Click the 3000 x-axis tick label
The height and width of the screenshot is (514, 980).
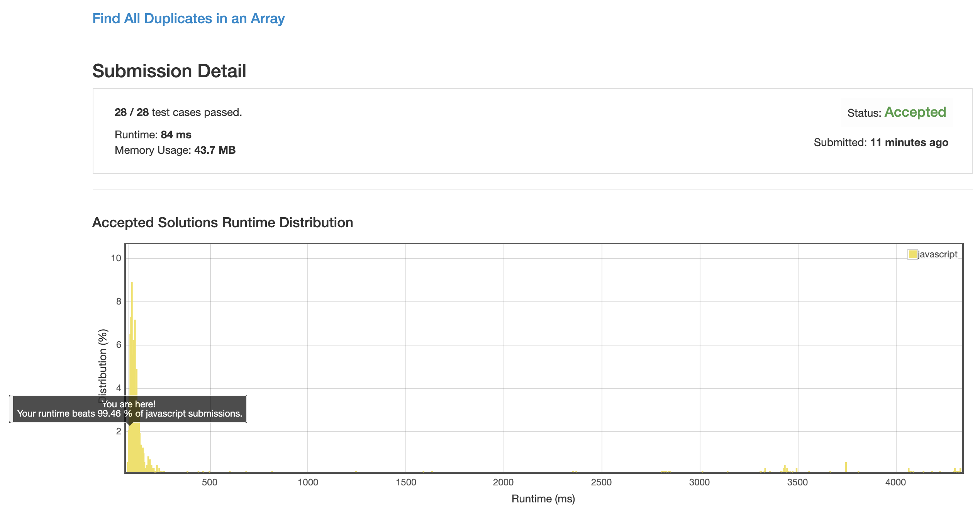click(x=700, y=482)
